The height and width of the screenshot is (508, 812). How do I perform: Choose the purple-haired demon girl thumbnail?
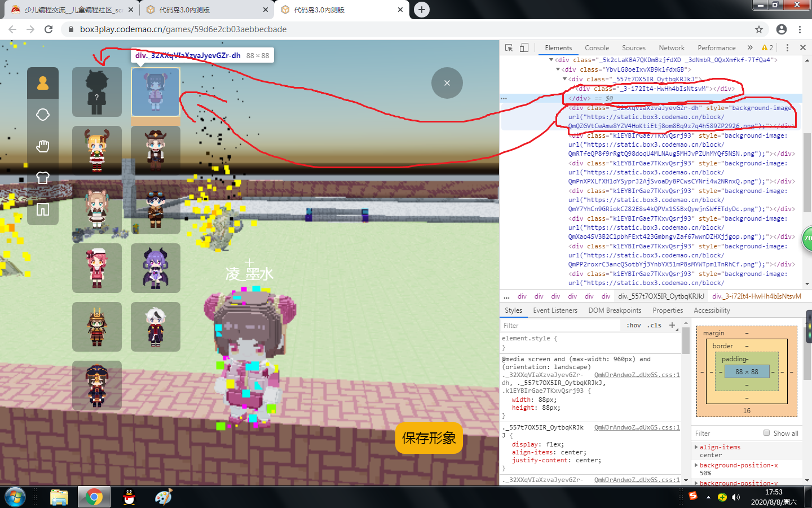156,268
